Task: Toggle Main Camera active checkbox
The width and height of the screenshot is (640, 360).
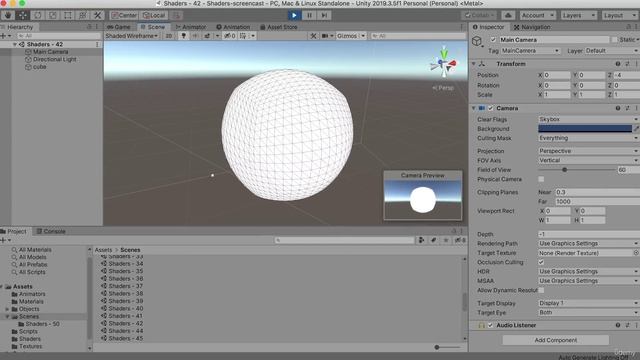Action: (x=493, y=40)
